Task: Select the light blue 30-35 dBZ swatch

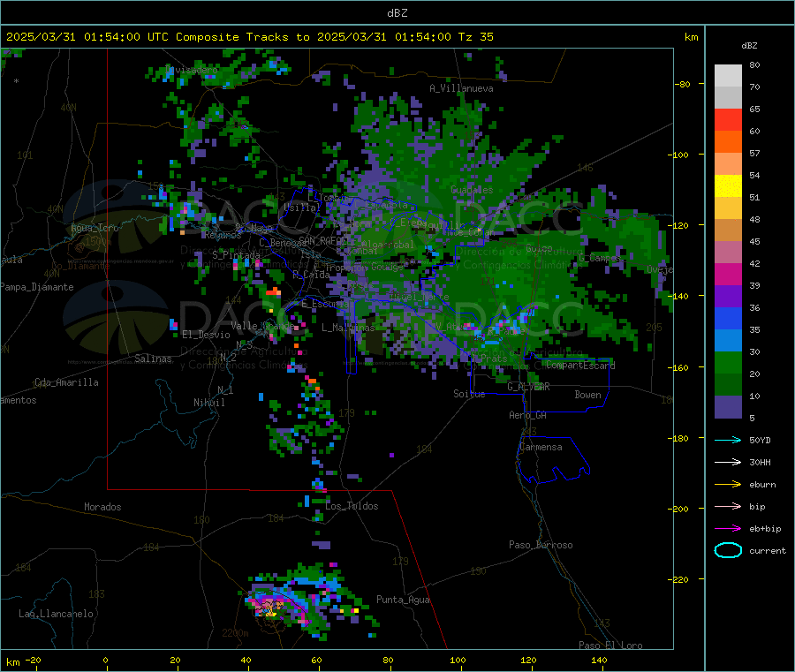Action: pyautogui.click(x=728, y=341)
